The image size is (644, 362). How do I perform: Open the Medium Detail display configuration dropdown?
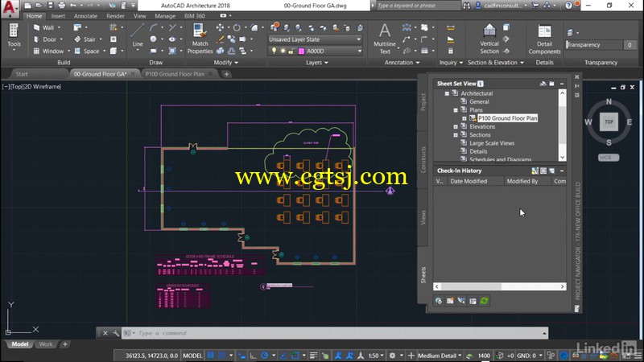440,356
